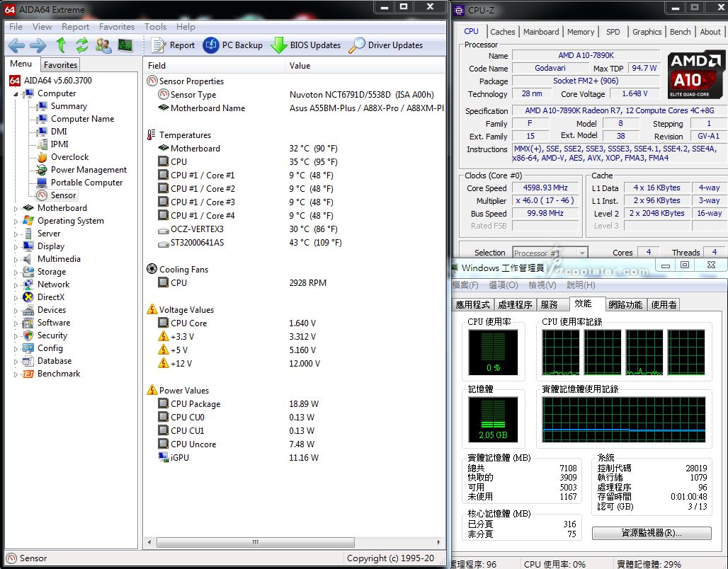Click the green Refresh arrows icon

click(82, 45)
